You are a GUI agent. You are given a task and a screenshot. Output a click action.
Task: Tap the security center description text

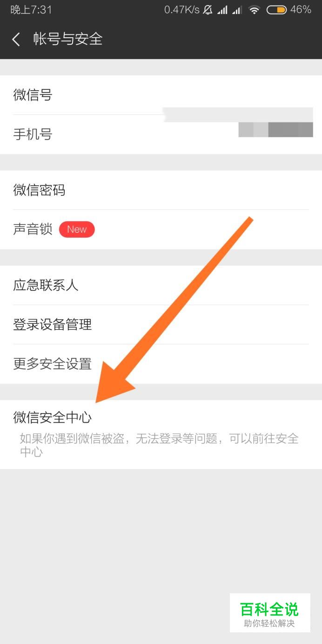(x=159, y=445)
